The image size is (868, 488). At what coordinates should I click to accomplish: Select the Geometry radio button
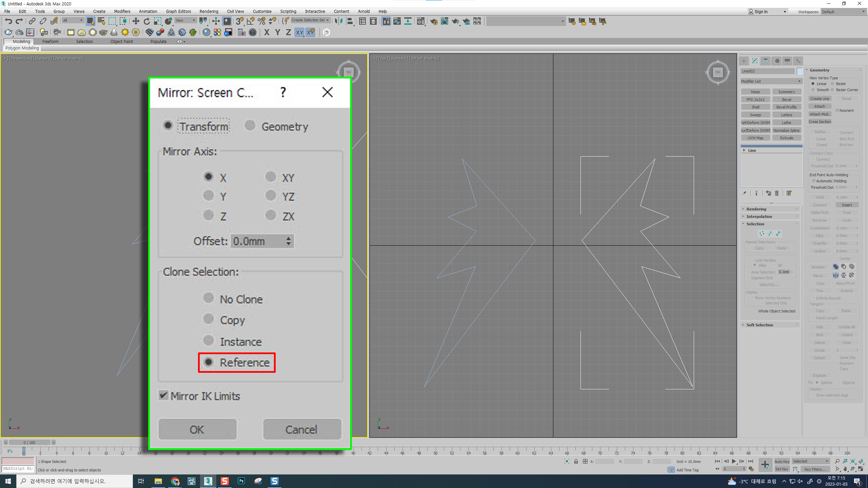[x=250, y=126]
